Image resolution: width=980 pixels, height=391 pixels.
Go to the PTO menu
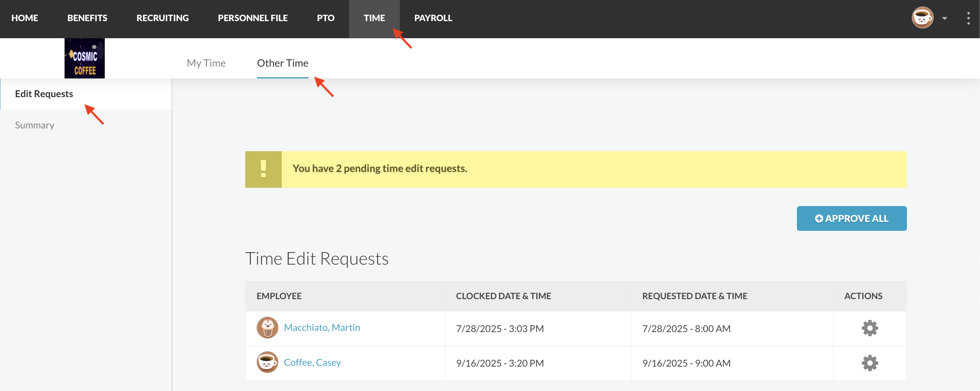[326, 18]
